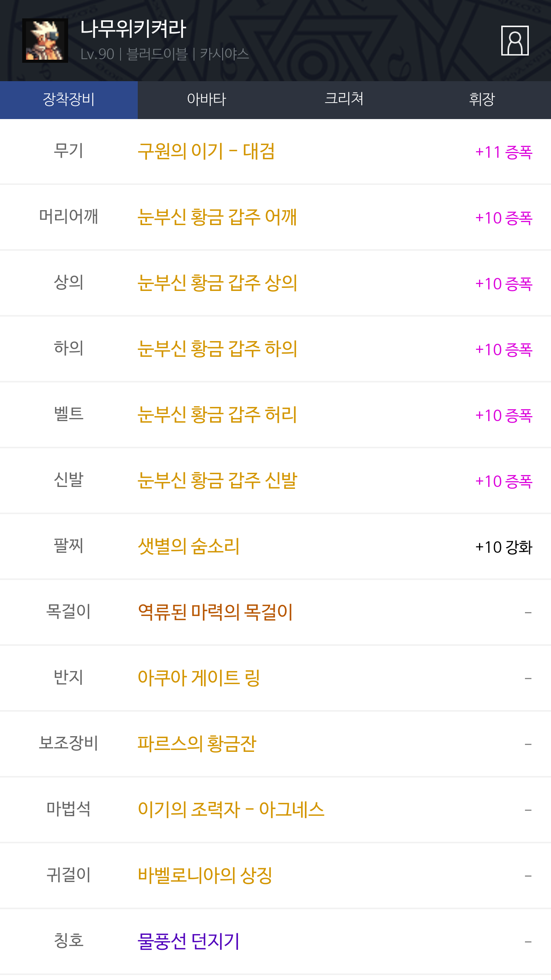Click the character name 나무위키켜라
Image resolution: width=551 pixels, height=980 pixels.
click(133, 29)
